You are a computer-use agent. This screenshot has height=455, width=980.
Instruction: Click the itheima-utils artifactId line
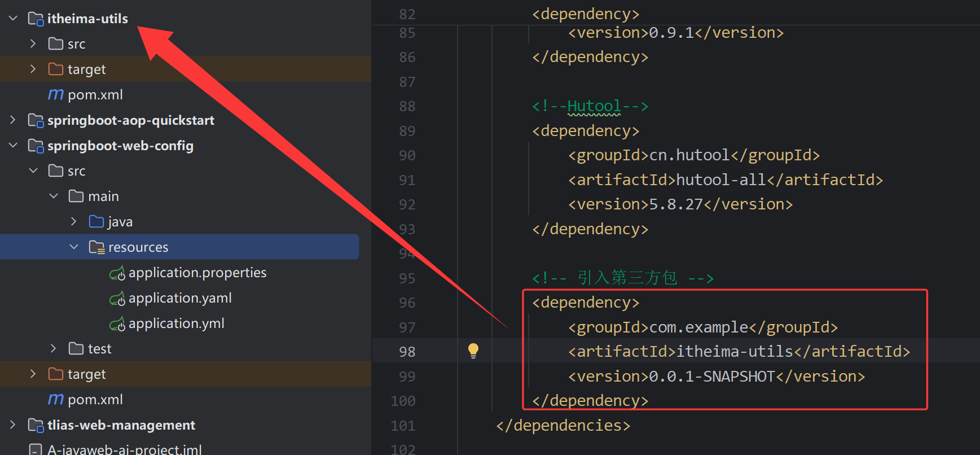739,351
